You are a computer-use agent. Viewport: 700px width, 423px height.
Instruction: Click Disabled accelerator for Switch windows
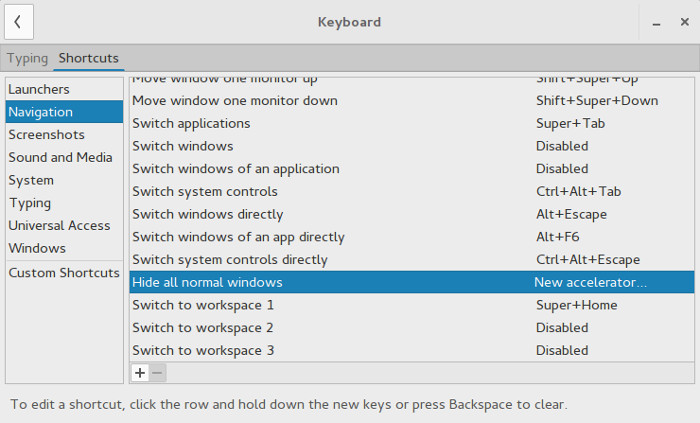562,146
